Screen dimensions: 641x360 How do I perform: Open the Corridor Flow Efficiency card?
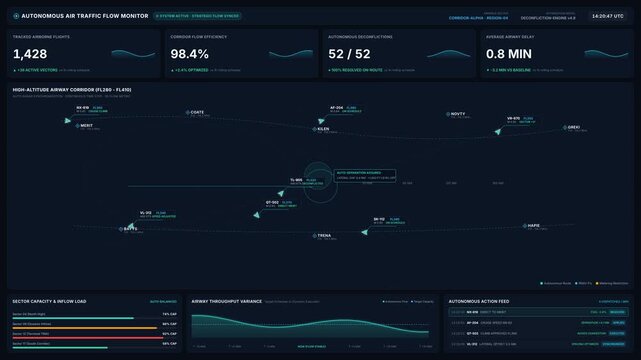click(x=242, y=53)
